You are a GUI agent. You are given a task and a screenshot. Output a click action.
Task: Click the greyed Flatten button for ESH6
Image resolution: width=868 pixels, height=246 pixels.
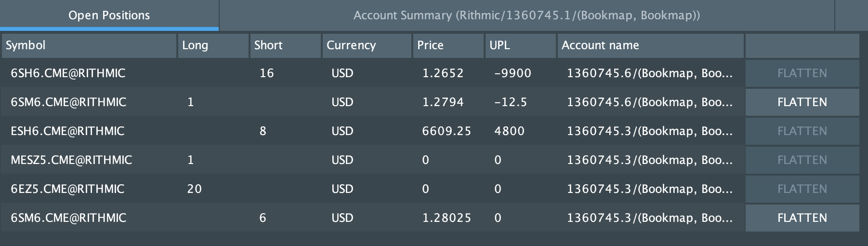point(802,131)
